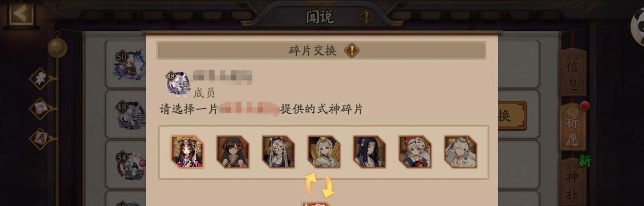
Task: Open the help icon beside 碎片交换
Action: click(352, 50)
